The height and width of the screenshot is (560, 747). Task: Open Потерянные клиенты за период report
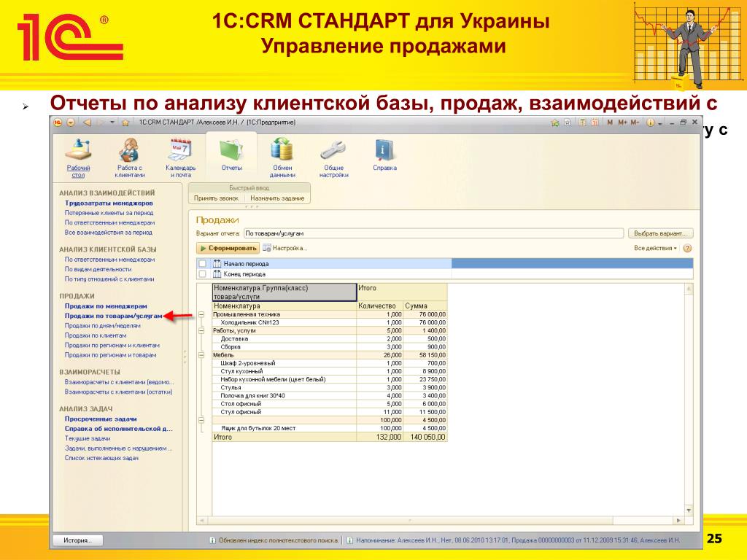click(109, 213)
